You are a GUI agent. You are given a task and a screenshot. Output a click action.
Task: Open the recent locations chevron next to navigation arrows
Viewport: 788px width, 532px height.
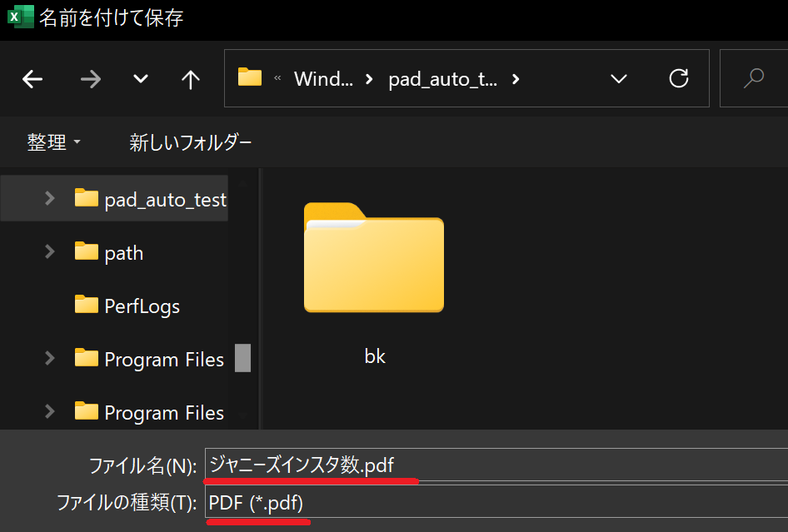(x=140, y=78)
